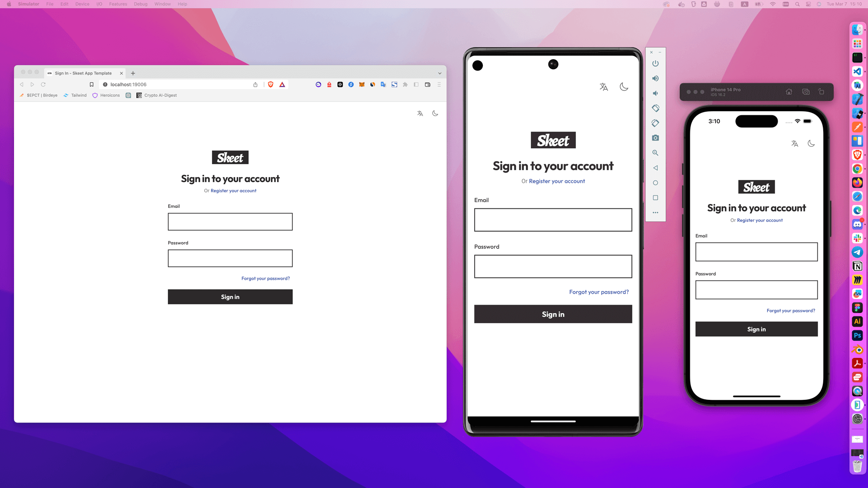868x488 pixels.
Task: Toggle dark mode in browser toolbar
Action: pyautogui.click(x=435, y=113)
